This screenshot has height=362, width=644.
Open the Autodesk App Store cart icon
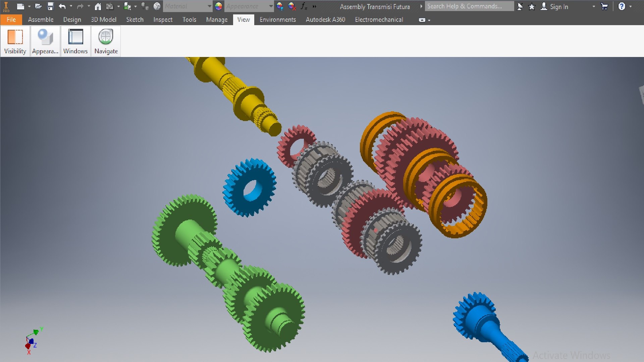[604, 6]
